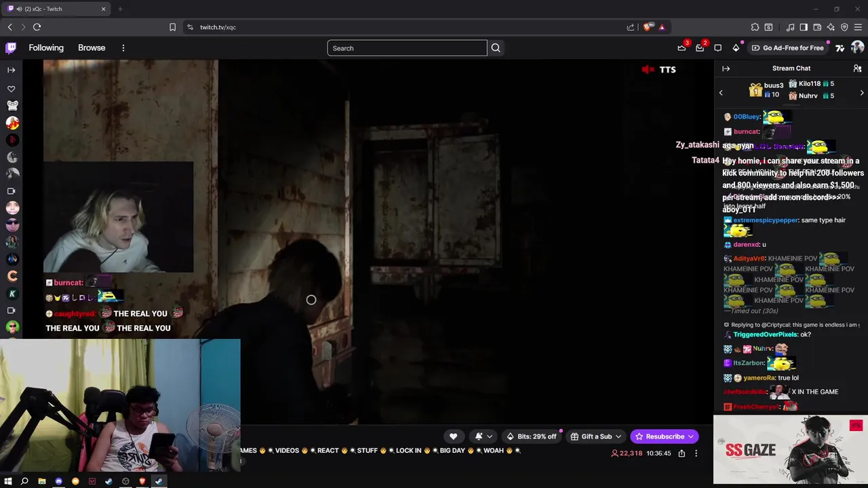Click the SS GAZE ad thumbnail
The height and width of the screenshot is (488, 868).
pyautogui.click(x=791, y=450)
